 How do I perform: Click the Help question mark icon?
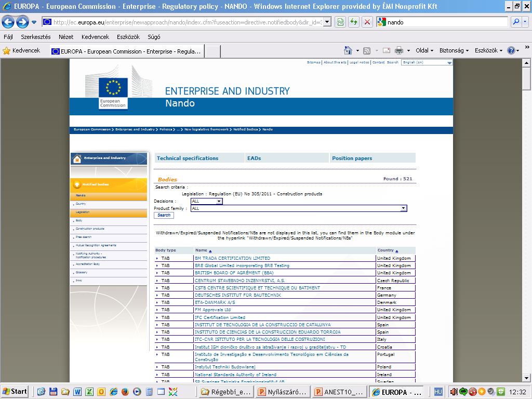click(511, 50)
